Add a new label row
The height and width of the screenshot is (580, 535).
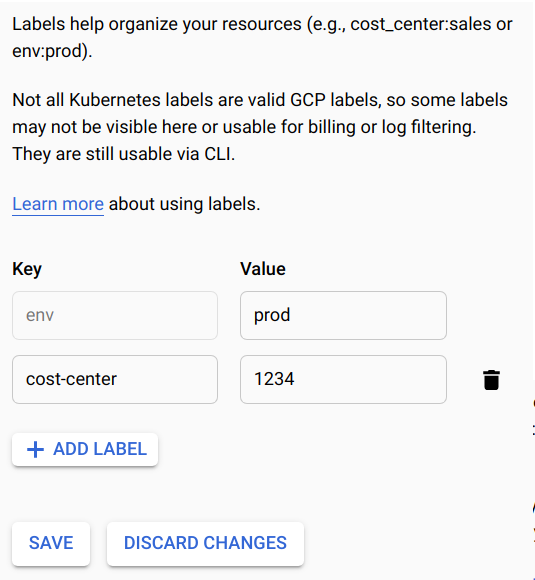pos(85,449)
